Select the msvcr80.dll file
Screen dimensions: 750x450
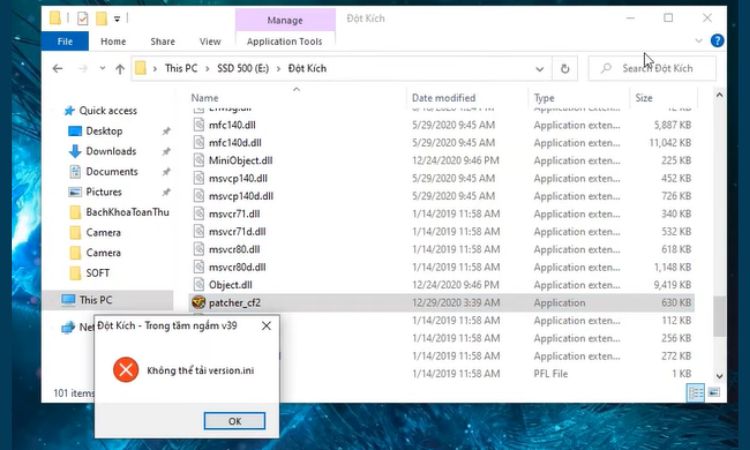[x=234, y=249]
